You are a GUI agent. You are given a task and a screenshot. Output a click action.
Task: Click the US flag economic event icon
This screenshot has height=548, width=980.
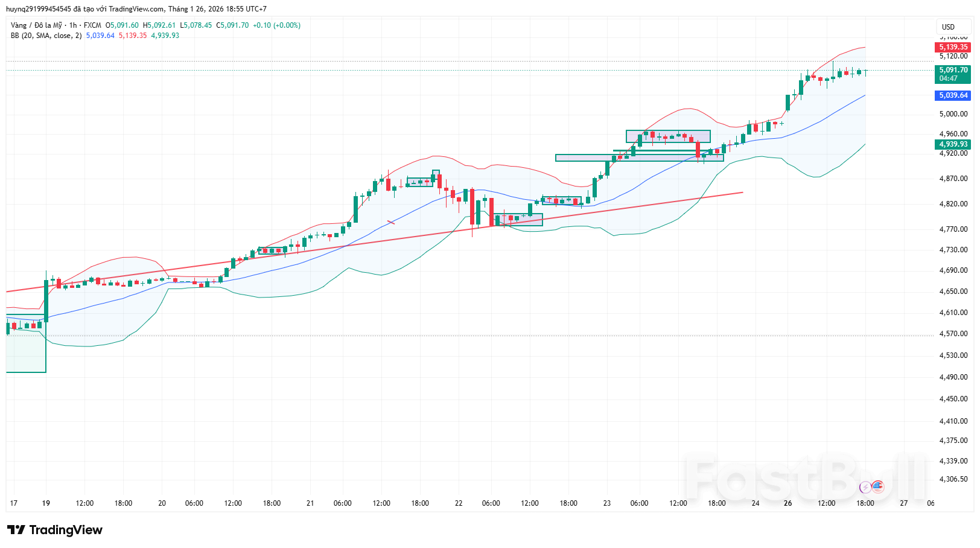[x=878, y=486]
